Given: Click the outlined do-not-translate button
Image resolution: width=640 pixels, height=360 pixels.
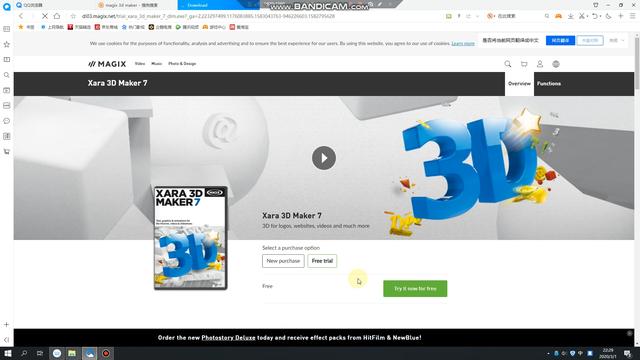Looking at the screenshot, I should click(590, 40).
